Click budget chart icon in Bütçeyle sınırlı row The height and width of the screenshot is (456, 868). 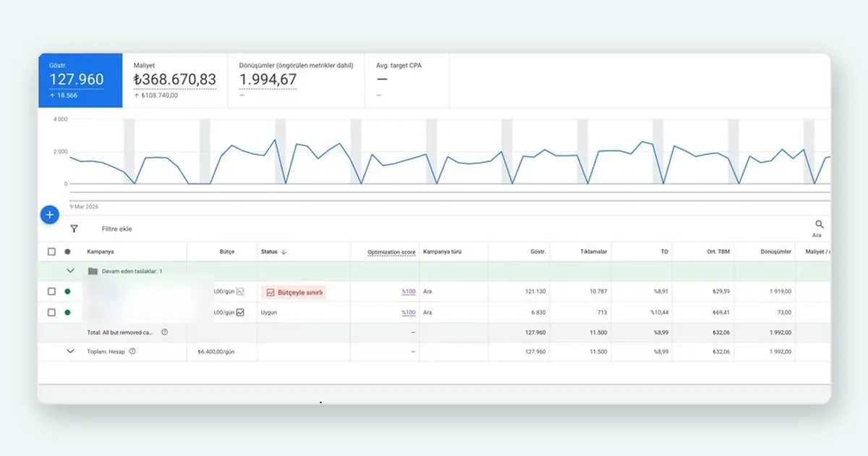point(240,292)
